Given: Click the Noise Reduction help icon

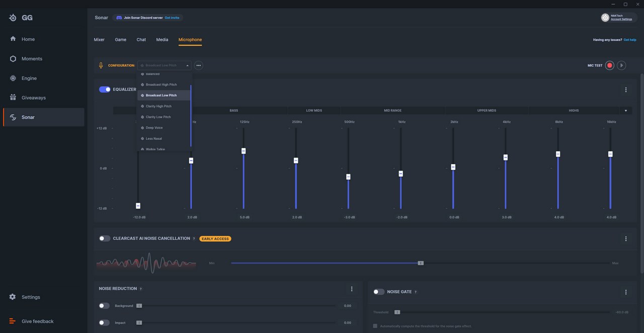Looking at the screenshot, I should click(140, 289).
